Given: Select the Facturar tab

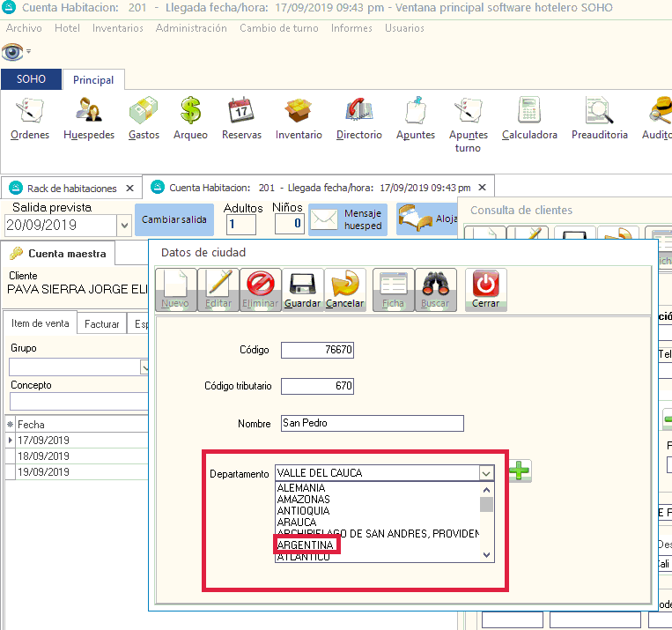Looking at the screenshot, I should coord(102,324).
